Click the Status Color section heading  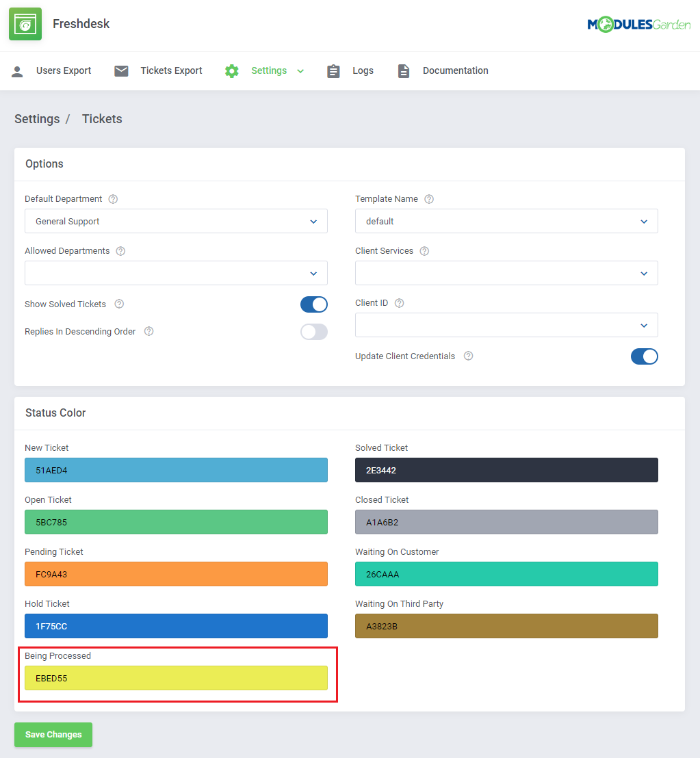[x=55, y=413]
